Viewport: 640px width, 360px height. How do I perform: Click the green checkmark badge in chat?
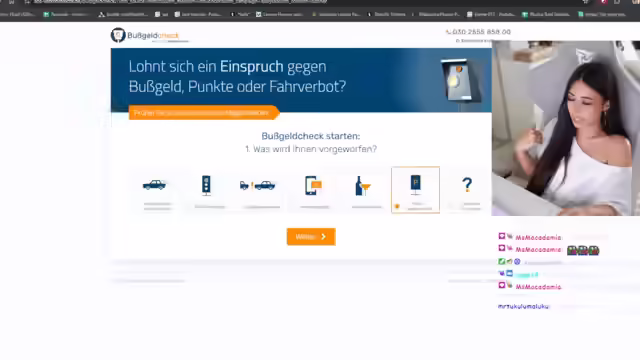point(502,262)
